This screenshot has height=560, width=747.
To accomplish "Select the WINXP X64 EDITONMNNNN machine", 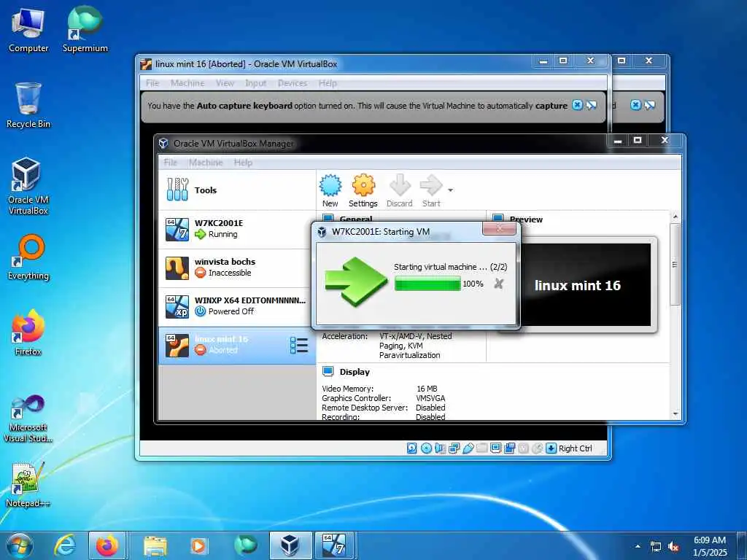I will pos(237,306).
